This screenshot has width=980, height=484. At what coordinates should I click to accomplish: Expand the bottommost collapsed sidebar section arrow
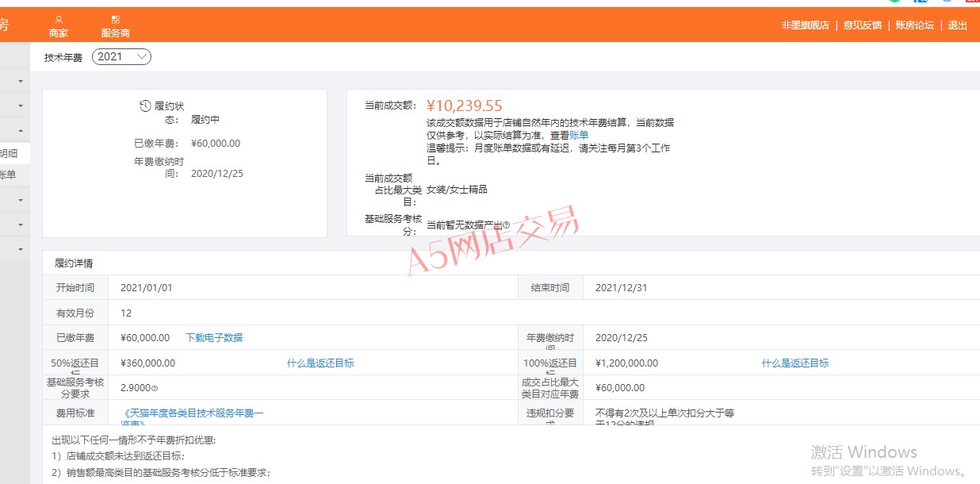tap(20, 249)
